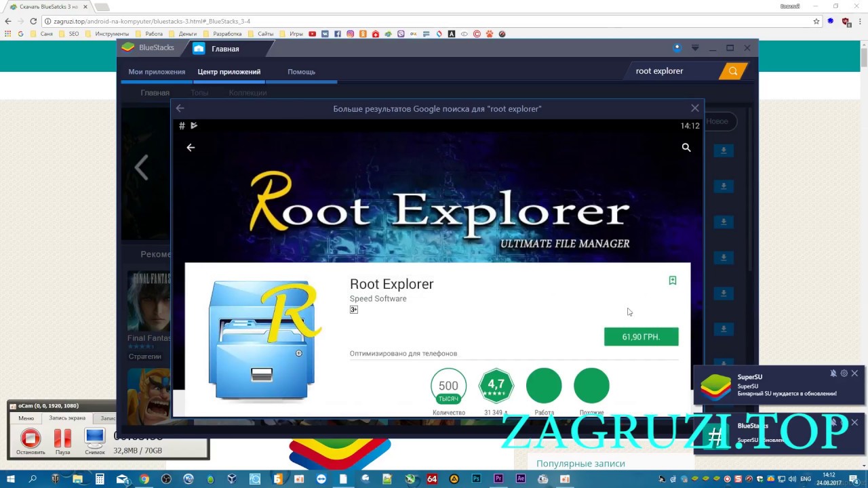This screenshot has height=488, width=868.
Task: Pause oCam recording with Пауза
Action: 62,441
